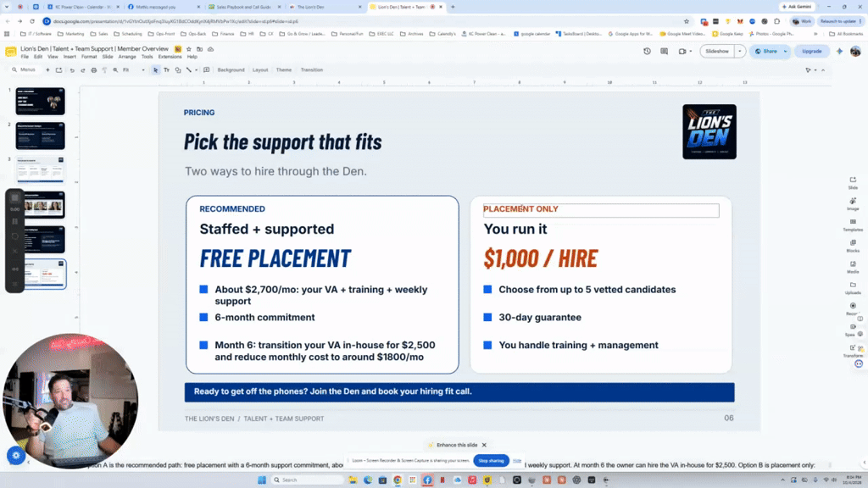Select the first slide thumbnail
This screenshot has height=488, width=868.
click(x=41, y=102)
